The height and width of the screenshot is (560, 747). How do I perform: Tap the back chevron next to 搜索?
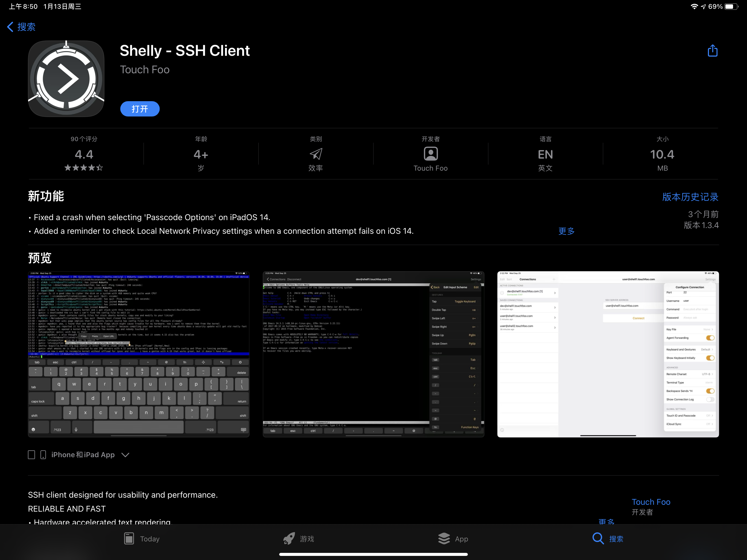pyautogui.click(x=10, y=27)
